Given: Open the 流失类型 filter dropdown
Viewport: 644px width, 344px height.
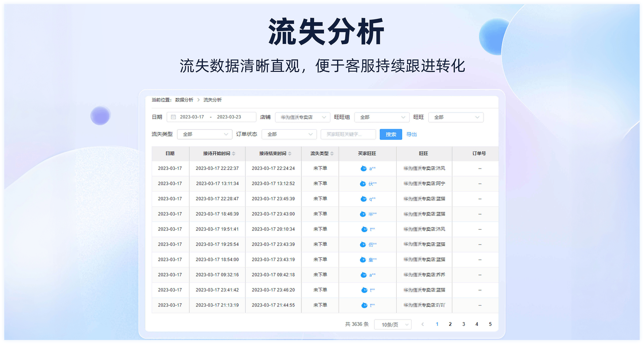Looking at the screenshot, I should [205, 134].
